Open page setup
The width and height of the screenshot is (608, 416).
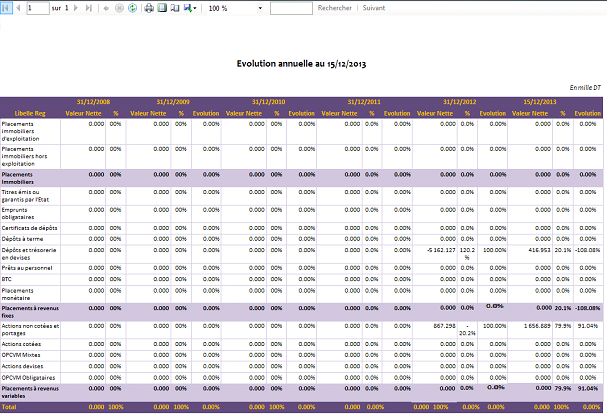[175, 8]
